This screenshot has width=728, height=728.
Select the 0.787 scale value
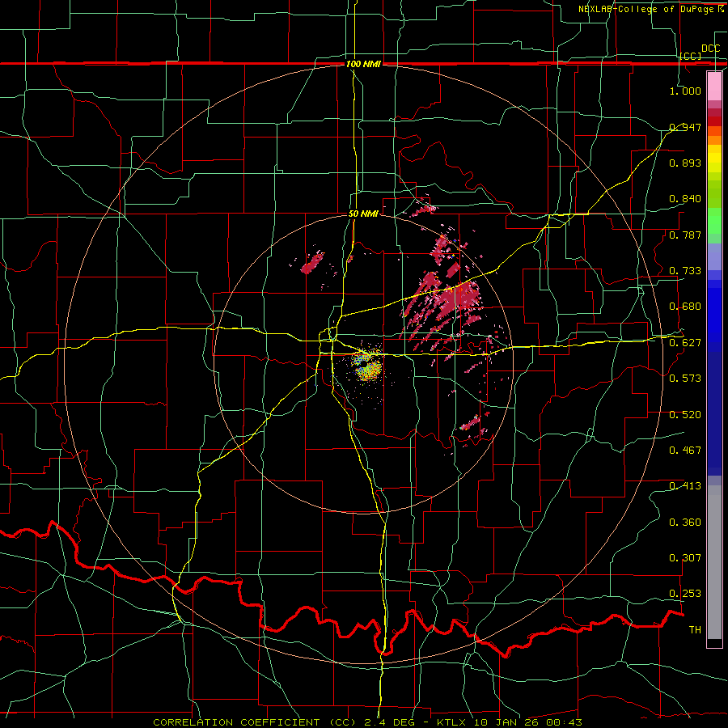pyautogui.click(x=685, y=235)
